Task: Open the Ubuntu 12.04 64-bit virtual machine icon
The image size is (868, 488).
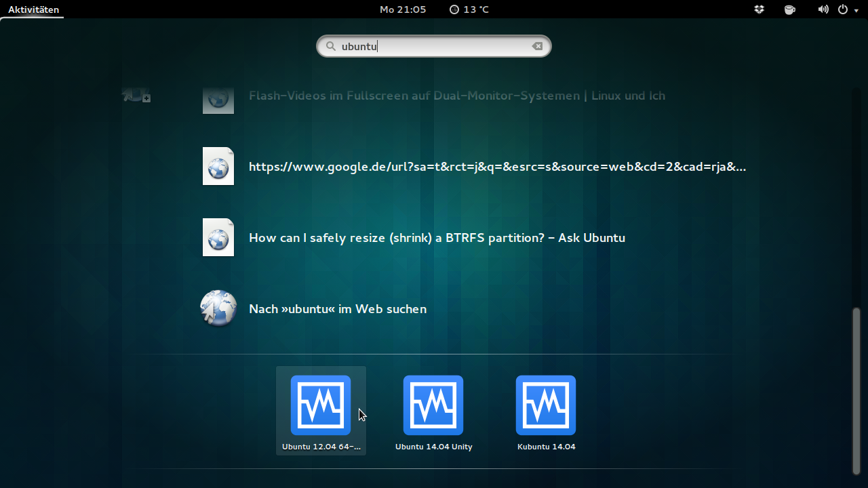Action: (321, 405)
